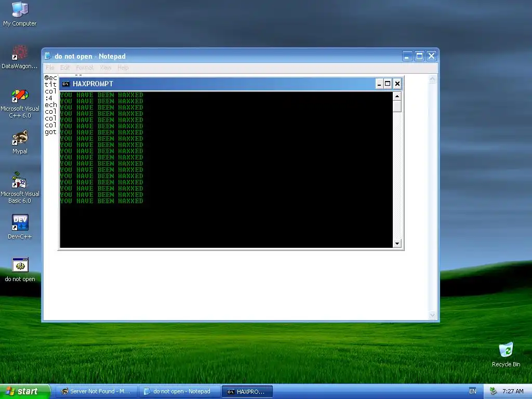Click the 'ech' line in Notepad text
This screenshot has width=532, height=399.
[x=50, y=105]
